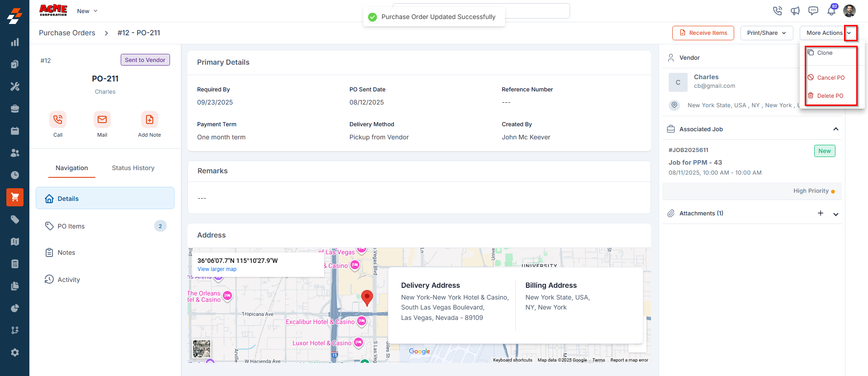Open the briefcase jobs sidebar icon
Viewport: 868px width, 376px height.
(x=15, y=109)
